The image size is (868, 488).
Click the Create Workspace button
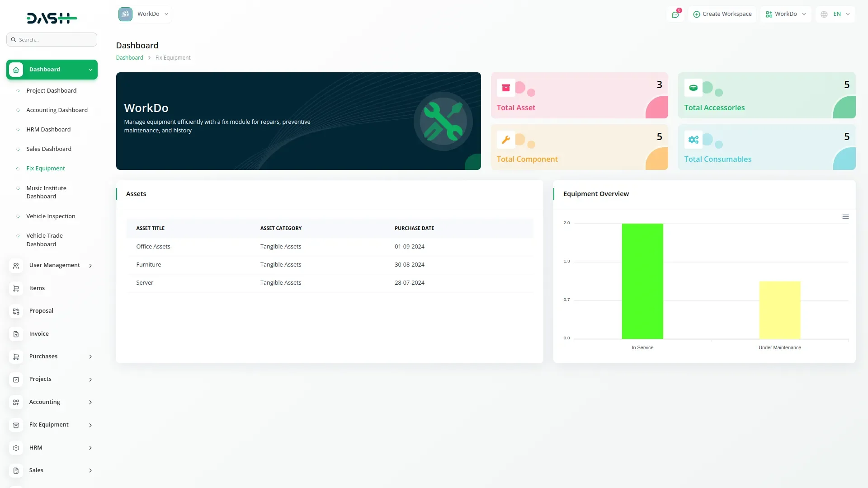coord(722,14)
